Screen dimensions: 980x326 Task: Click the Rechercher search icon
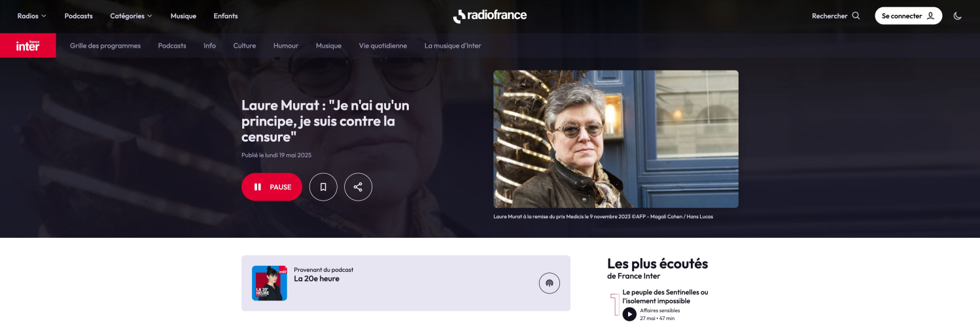[x=856, y=16]
